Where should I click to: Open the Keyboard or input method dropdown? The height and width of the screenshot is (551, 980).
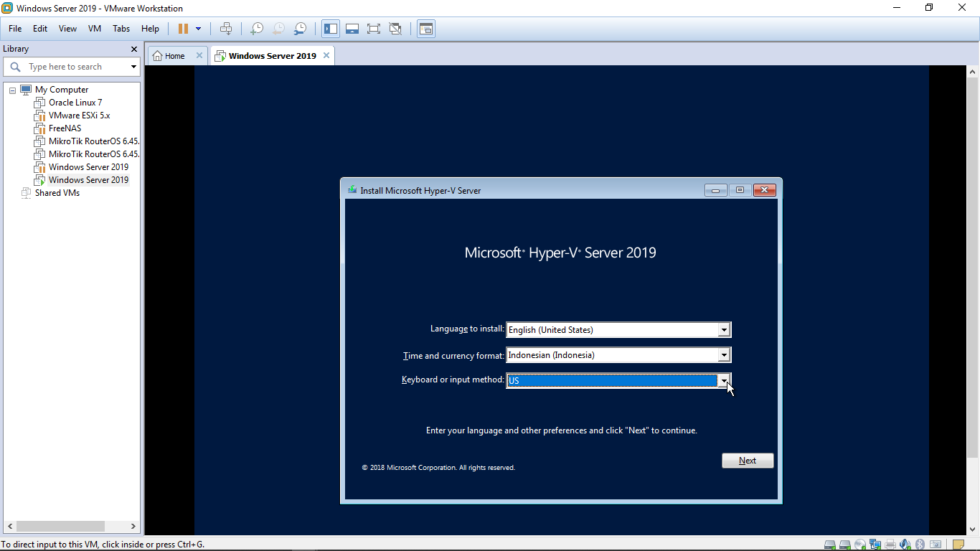pyautogui.click(x=725, y=380)
